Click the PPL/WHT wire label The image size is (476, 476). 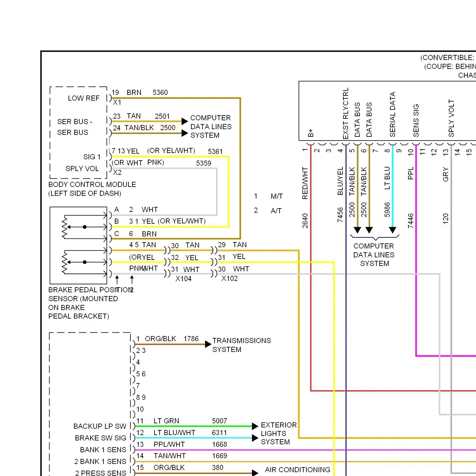169,445
